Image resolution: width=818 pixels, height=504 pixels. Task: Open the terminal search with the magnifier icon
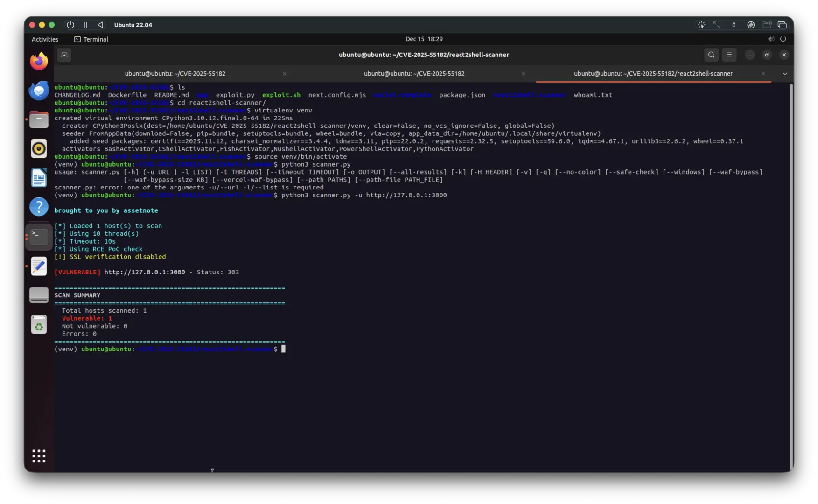[x=711, y=55]
